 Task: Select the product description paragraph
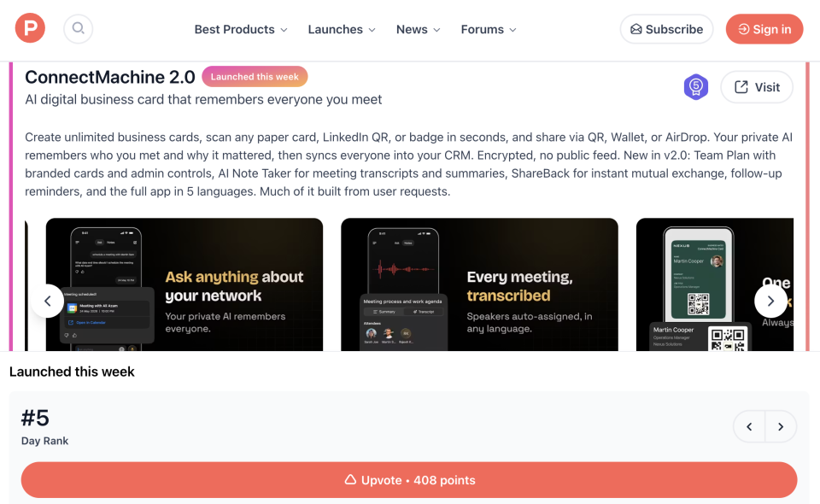(x=409, y=164)
